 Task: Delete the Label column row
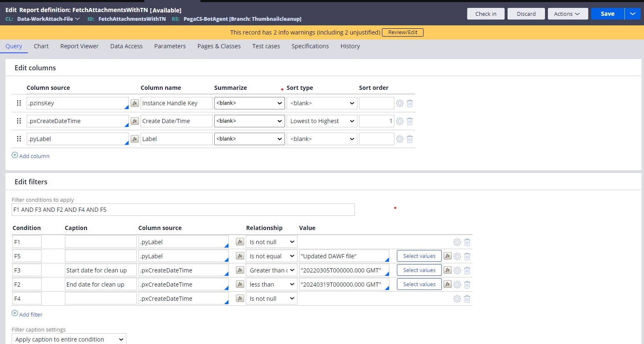point(410,139)
